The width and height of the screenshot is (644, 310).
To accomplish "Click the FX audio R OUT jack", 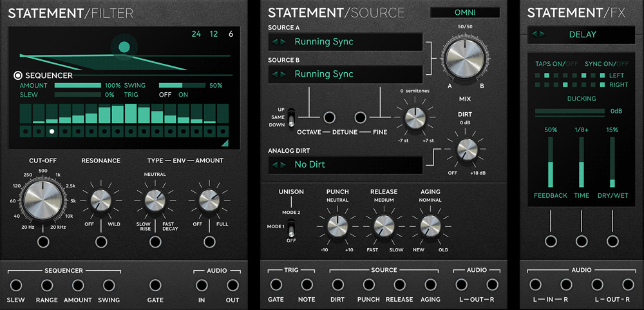I will click(628, 284).
